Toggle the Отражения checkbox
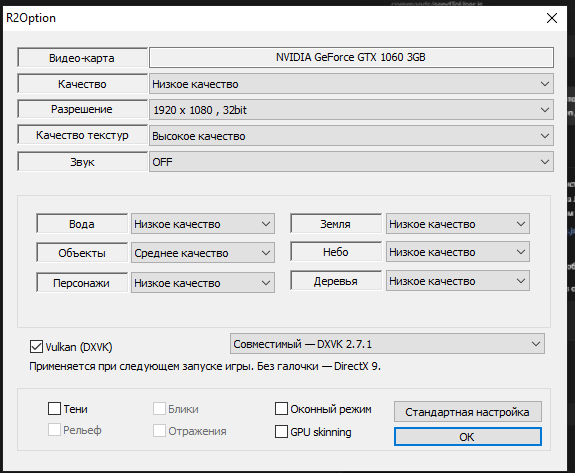 (x=159, y=430)
